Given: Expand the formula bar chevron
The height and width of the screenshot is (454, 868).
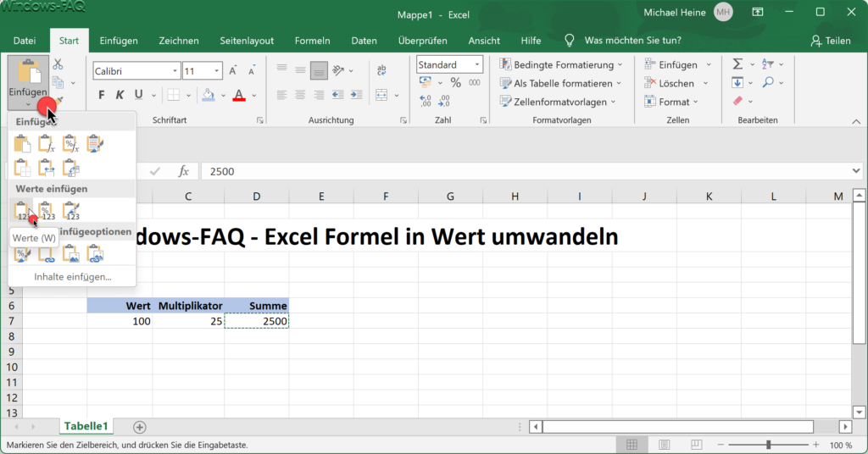Looking at the screenshot, I should point(856,171).
